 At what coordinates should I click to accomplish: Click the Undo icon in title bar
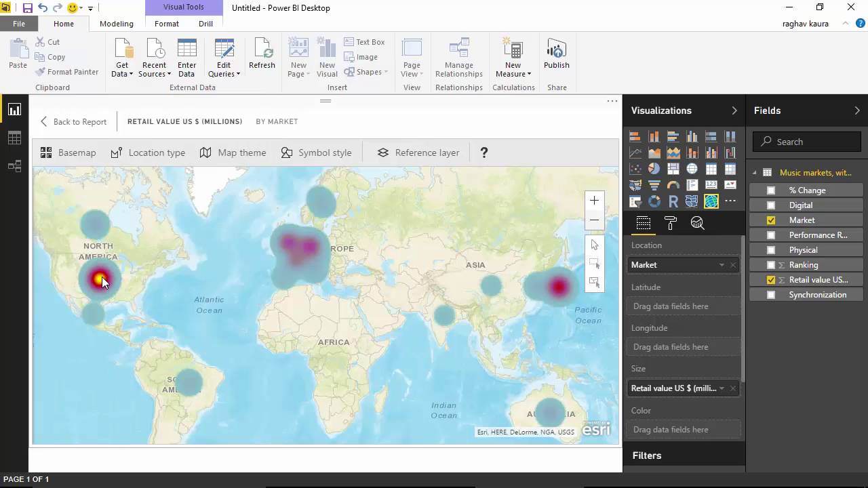[x=43, y=8]
